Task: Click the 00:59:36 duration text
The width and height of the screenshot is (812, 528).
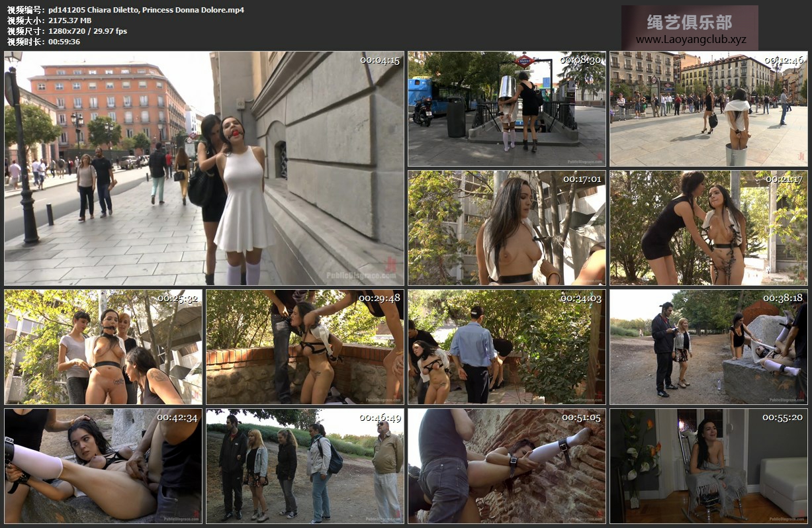Action: click(x=64, y=42)
